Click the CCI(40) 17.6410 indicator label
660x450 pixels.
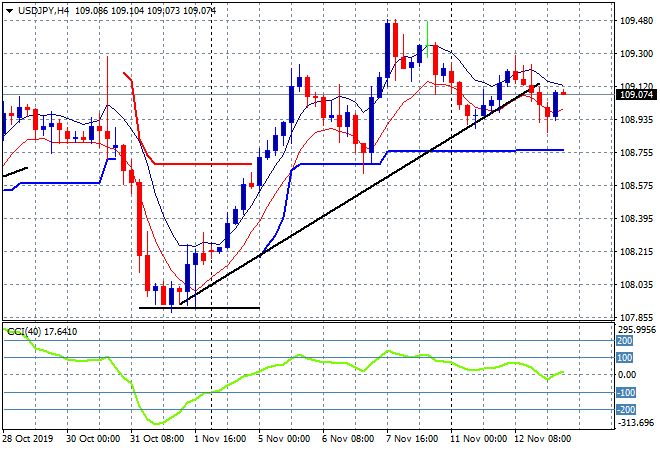[x=42, y=332]
